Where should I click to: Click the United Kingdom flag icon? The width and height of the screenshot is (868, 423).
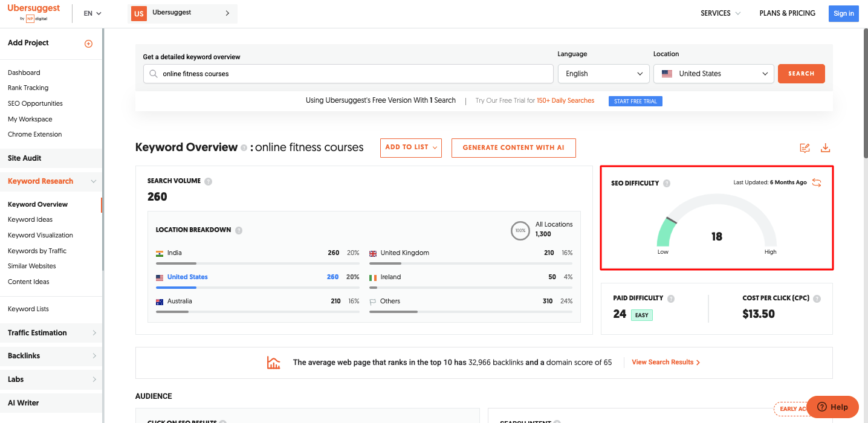point(373,253)
